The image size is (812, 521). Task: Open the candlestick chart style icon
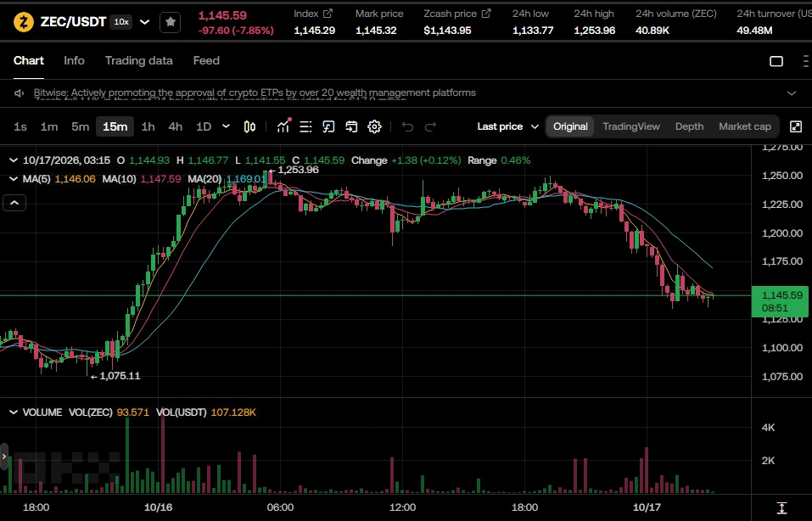(249, 126)
